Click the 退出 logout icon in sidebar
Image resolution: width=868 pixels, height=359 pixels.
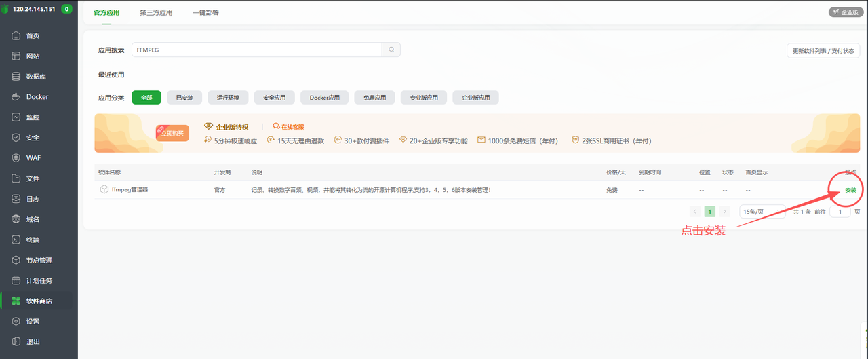point(16,341)
